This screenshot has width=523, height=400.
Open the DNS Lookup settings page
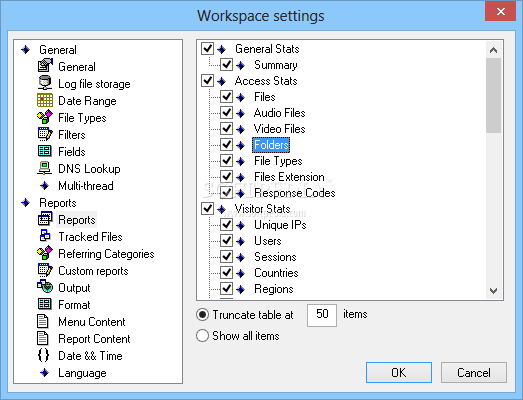(x=89, y=169)
